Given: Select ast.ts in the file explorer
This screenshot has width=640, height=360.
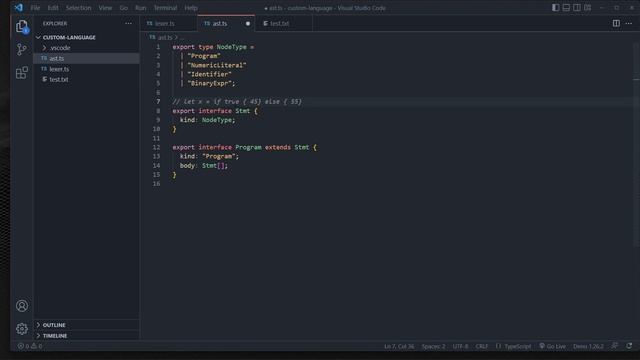Looking at the screenshot, I should 86,58.
